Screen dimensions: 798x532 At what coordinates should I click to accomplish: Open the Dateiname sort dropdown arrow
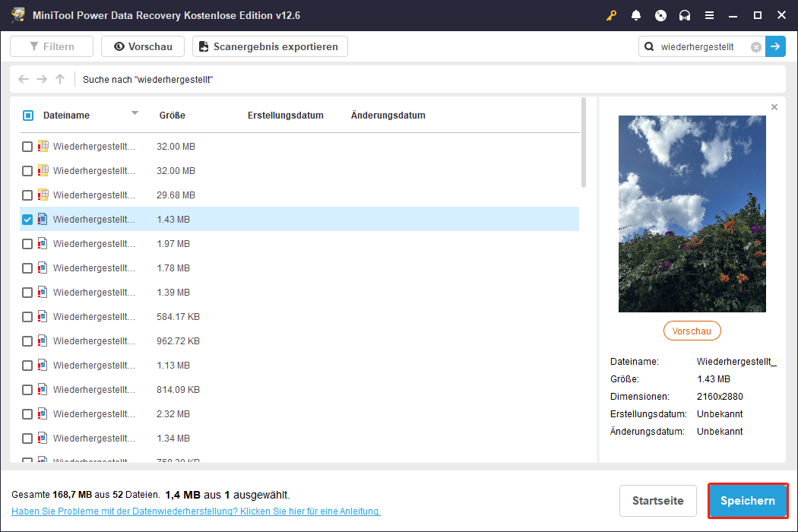click(135, 115)
